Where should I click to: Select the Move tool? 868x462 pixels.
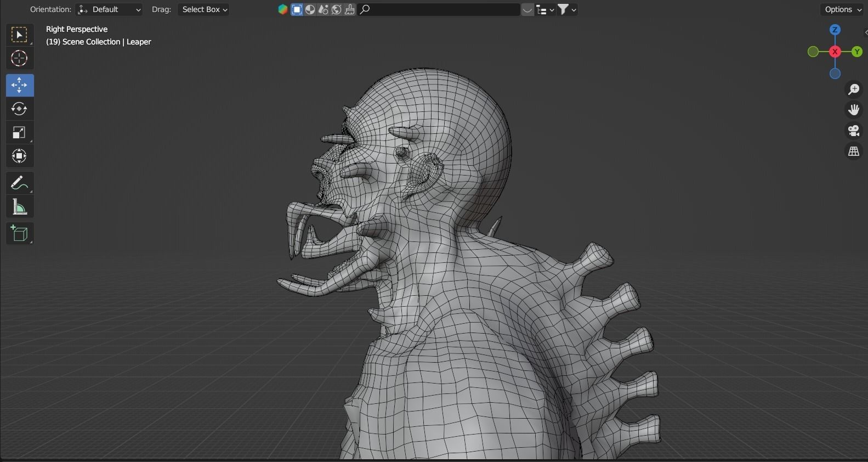[x=19, y=85]
